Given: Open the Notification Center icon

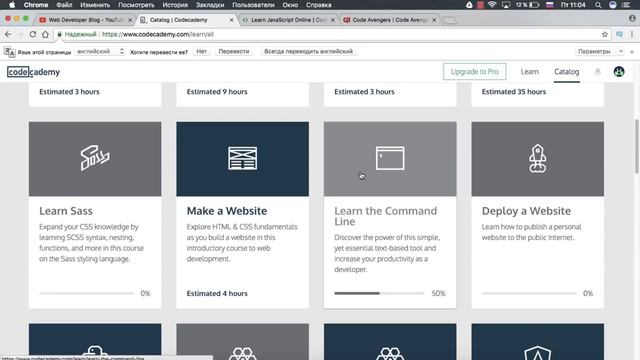Looking at the screenshot, I should pyautogui.click(x=627, y=5).
